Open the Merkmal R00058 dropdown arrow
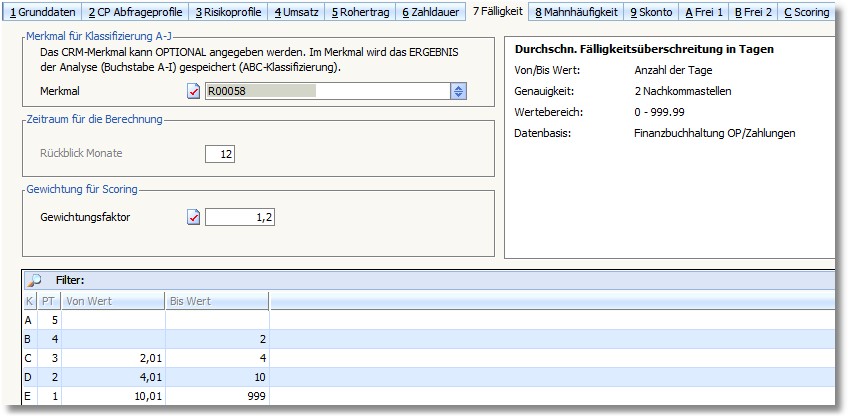The image size is (849, 419). point(458,91)
